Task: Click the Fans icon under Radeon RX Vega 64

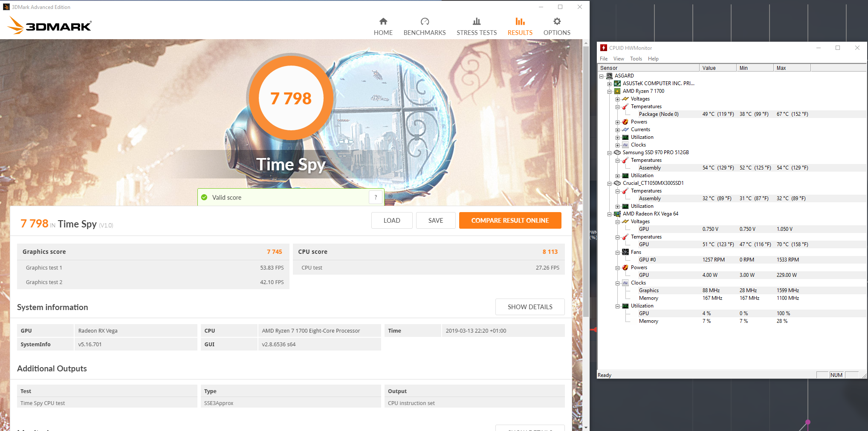Action: click(x=625, y=252)
